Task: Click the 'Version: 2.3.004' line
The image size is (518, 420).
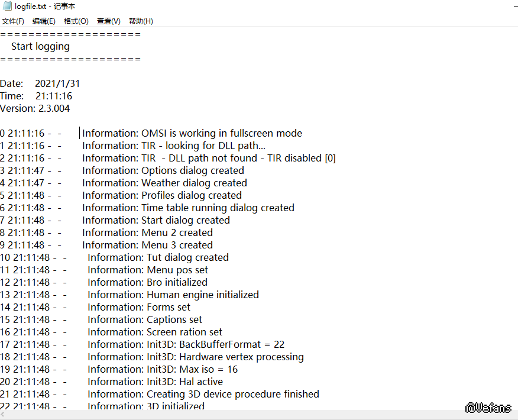Action: [35, 108]
